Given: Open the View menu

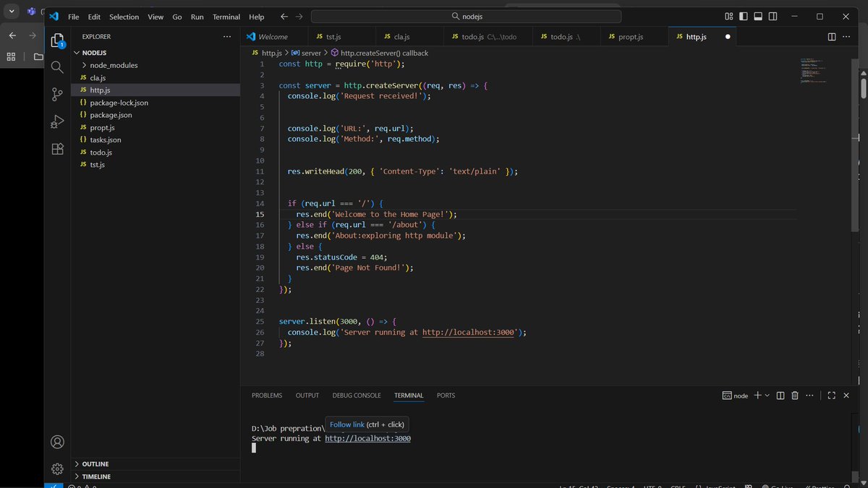Looking at the screenshot, I should tap(156, 17).
